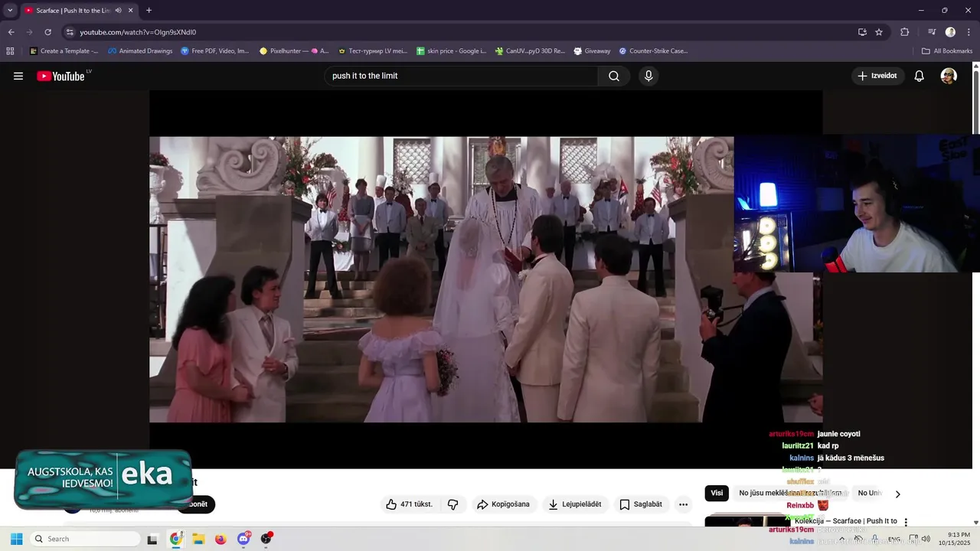This screenshot has height=551, width=980.
Task: Open the YouTube account avatar menu
Action: click(x=949, y=76)
